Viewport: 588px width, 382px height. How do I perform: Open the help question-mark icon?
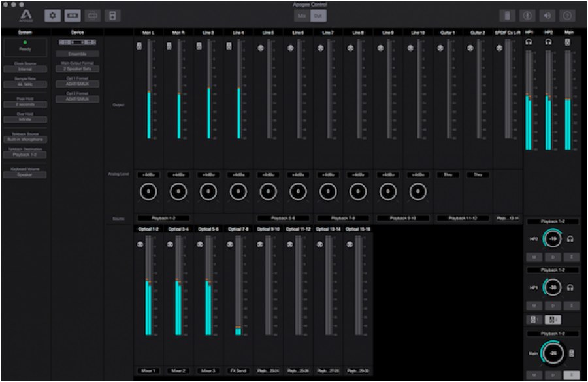(x=567, y=16)
